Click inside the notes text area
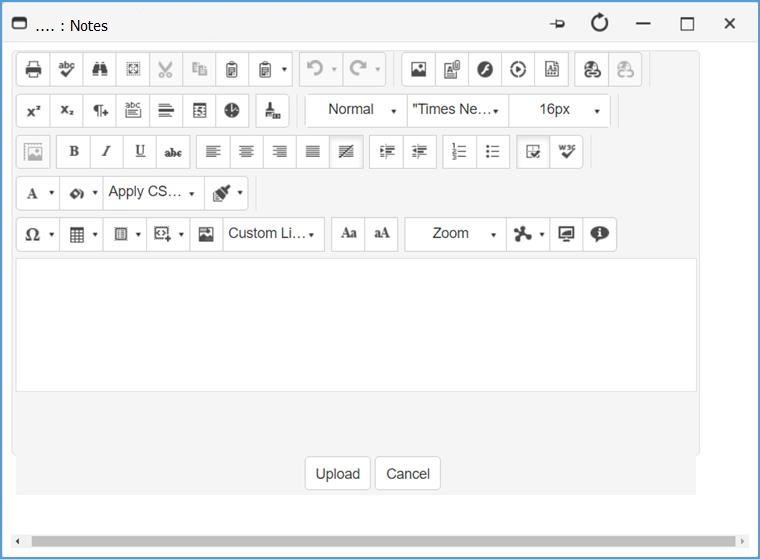 (x=355, y=325)
